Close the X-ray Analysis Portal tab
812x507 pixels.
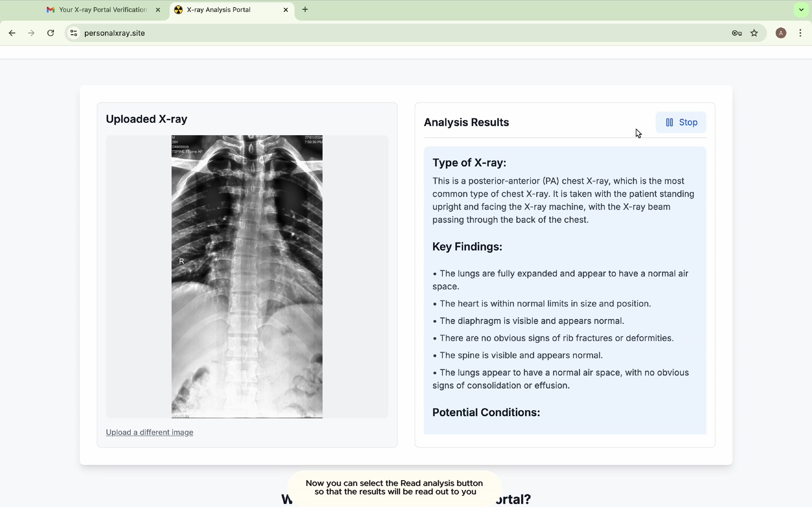point(286,10)
